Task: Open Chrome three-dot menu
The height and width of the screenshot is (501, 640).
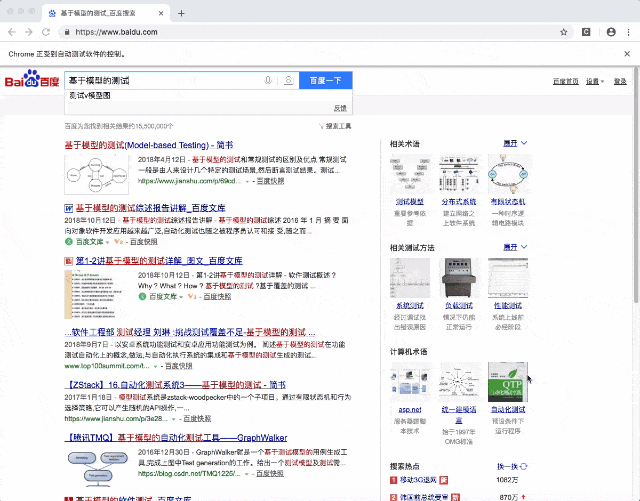Action: [x=628, y=32]
